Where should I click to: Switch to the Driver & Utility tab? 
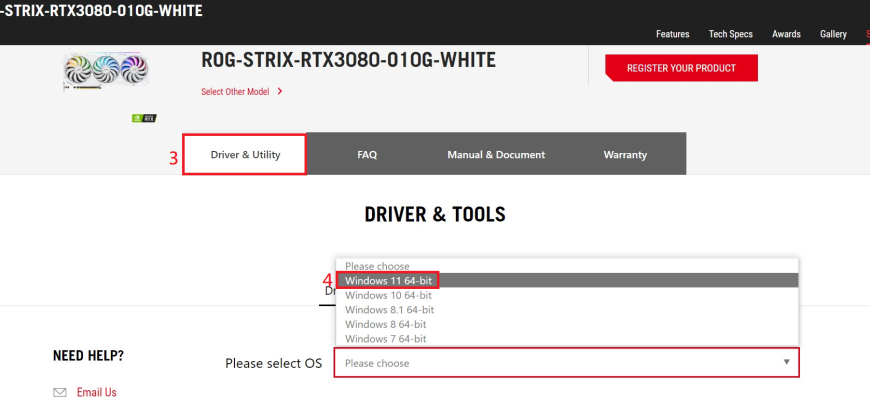click(x=245, y=155)
